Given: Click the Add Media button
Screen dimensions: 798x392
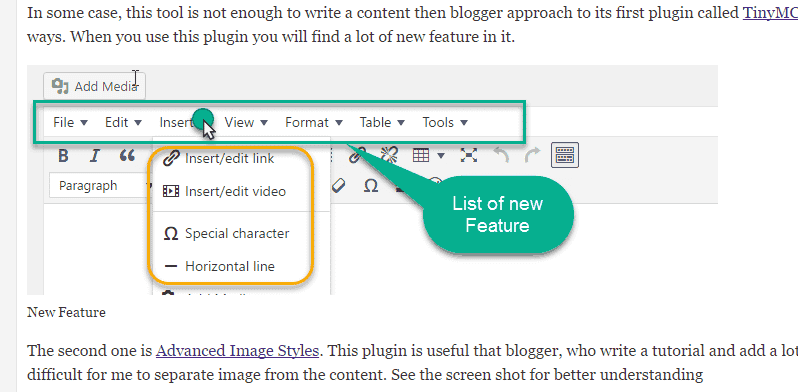Looking at the screenshot, I should click(x=95, y=86).
